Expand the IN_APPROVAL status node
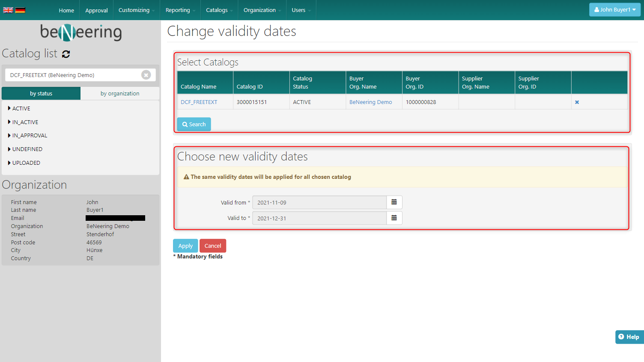This screenshot has width=644, height=362. coord(9,136)
